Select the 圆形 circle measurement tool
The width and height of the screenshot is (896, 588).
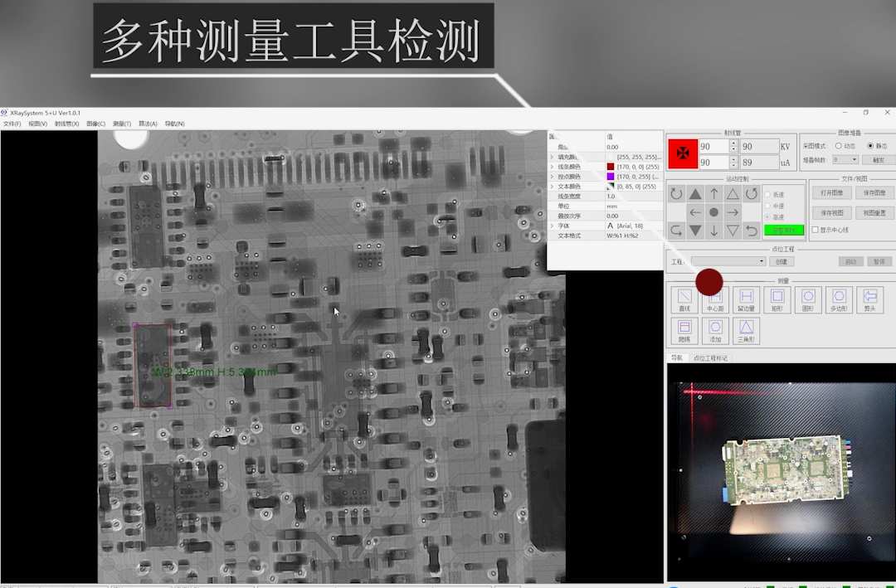pos(808,297)
